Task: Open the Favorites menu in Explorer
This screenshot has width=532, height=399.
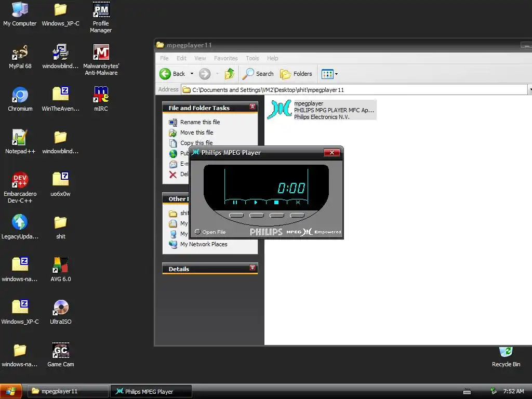Action: 225,58
